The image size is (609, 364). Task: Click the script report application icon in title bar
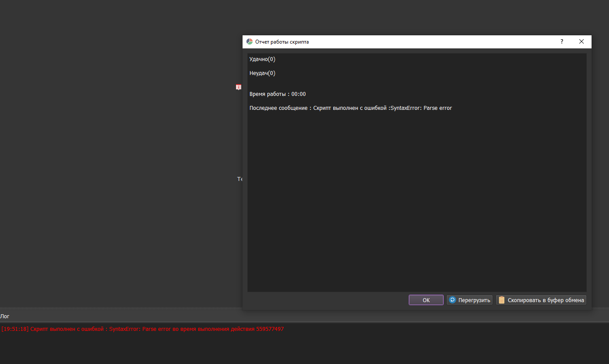point(249,41)
